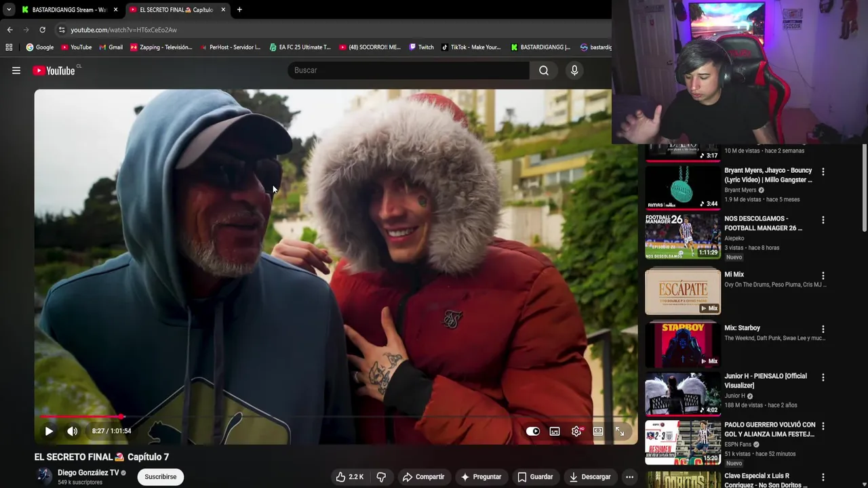Toggle the autoplay switch in player
Viewport: 868px width, 488px height.
point(533,431)
